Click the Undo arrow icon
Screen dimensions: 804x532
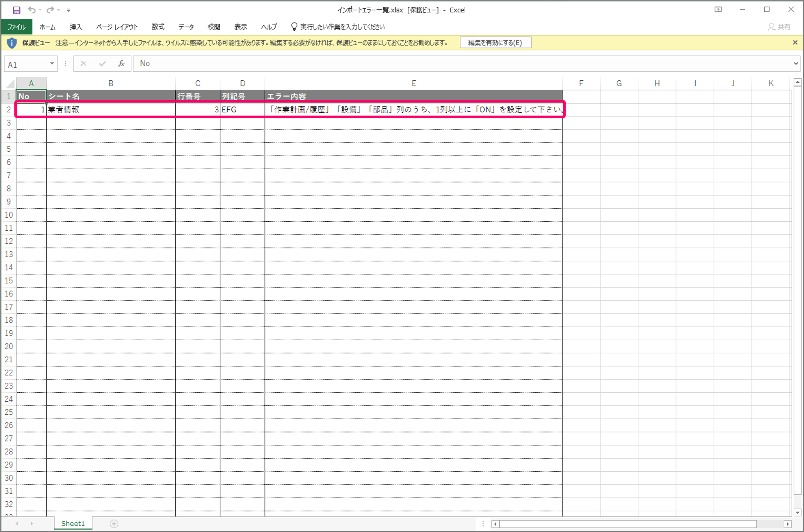click(x=32, y=10)
